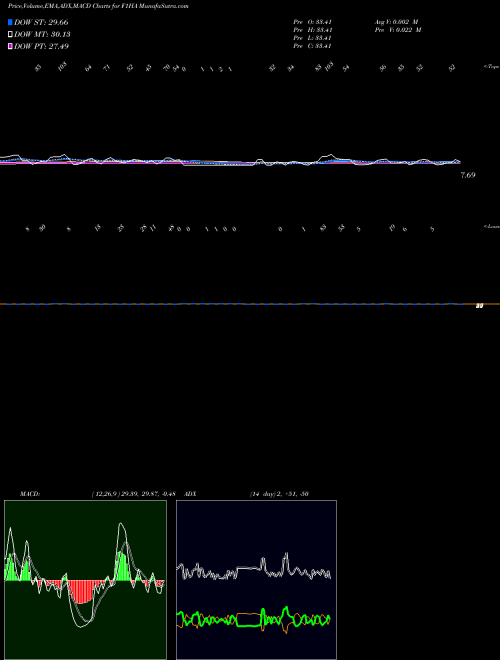Click the 'Avg V: 0.002 M' volume text

(398, 22)
